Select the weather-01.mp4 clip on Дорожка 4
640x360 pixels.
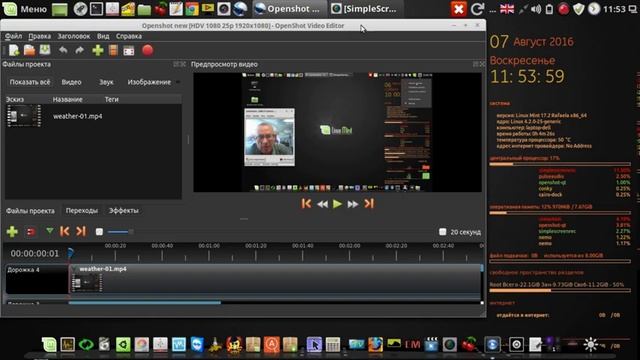point(276,279)
